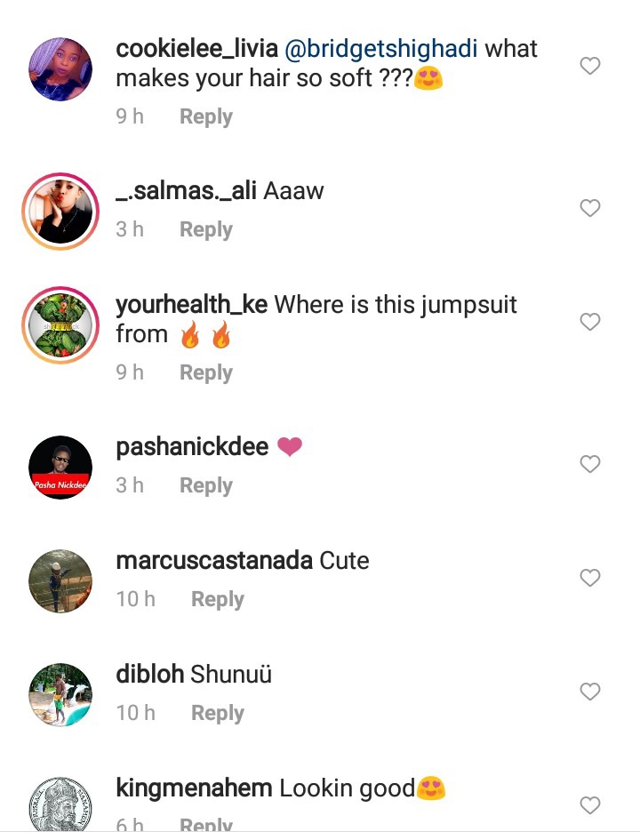Reply to yourhealth_ke's jumpsuit question
Screen dimensions: 640x840
206,372
